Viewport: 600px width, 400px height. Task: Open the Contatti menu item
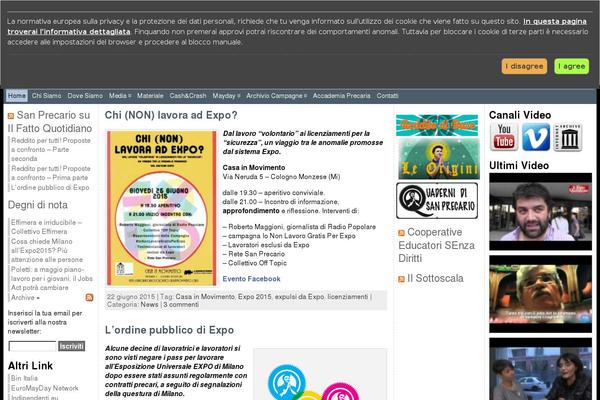(387, 96)
